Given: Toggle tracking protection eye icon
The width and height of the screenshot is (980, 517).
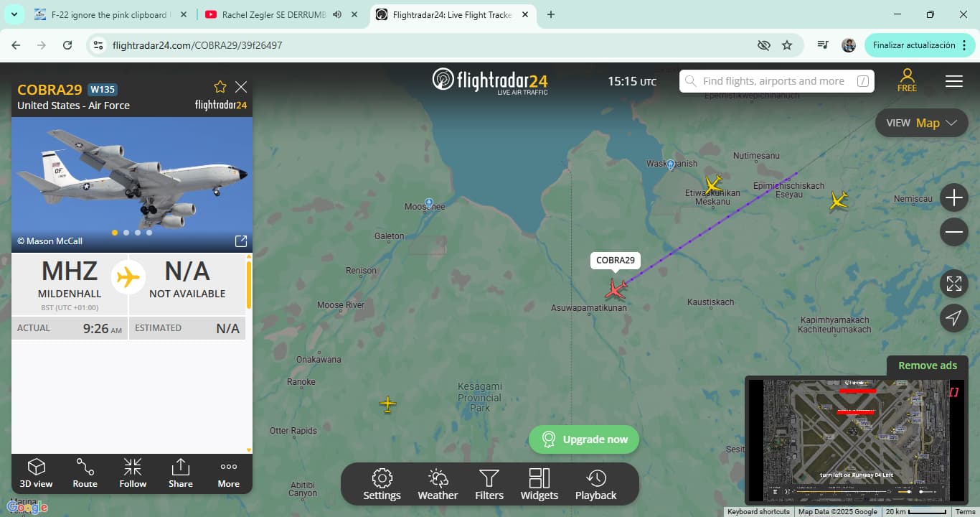Looking at the screenshot, I should coord(764,45).
